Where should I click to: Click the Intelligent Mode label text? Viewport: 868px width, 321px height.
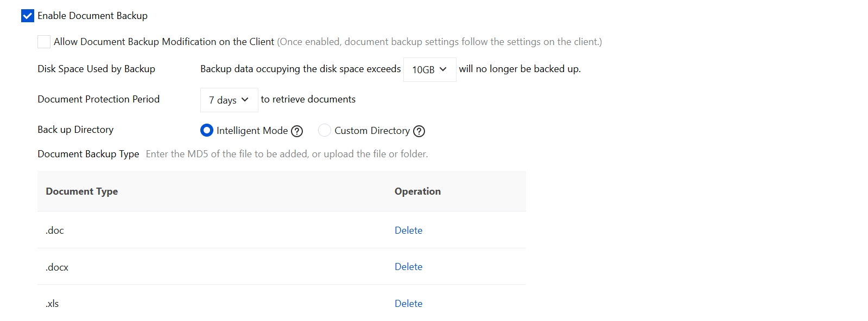pos(252,131)
